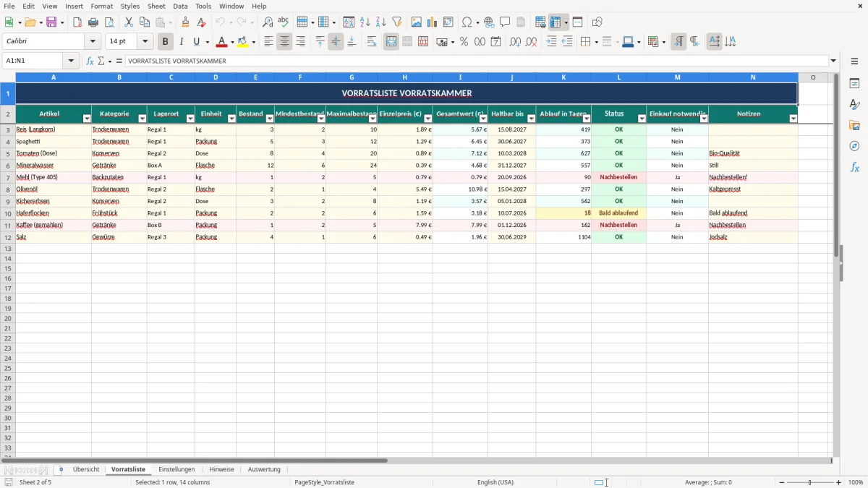The width and height of the screenshot is (868, 488).
Task: Expand the formula bar
Action: [834, 61]
